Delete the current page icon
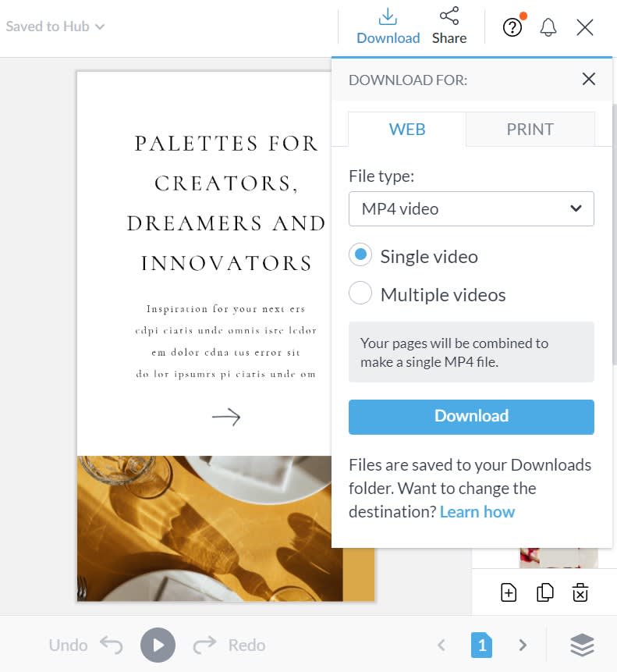Viewport: 617px width, 672px height. (580, 592)
